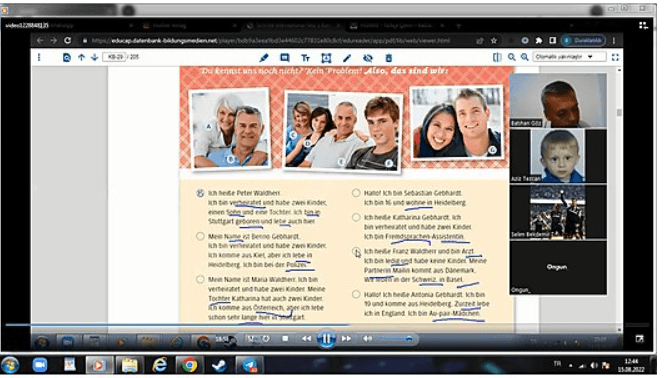Toggle the two-page book view icon
Viewport: 664px width, 378px height.
[x=497, y=57]
